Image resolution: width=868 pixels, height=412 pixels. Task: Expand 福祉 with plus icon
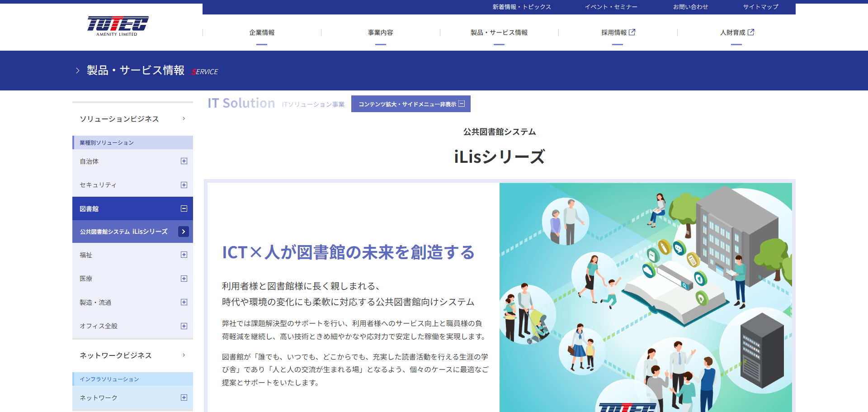(184, 255)
